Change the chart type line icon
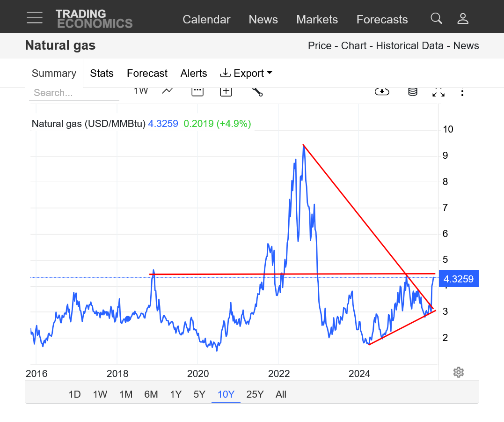Image resolution: width=504 pixels, height=422 pixels. (168, 91)
